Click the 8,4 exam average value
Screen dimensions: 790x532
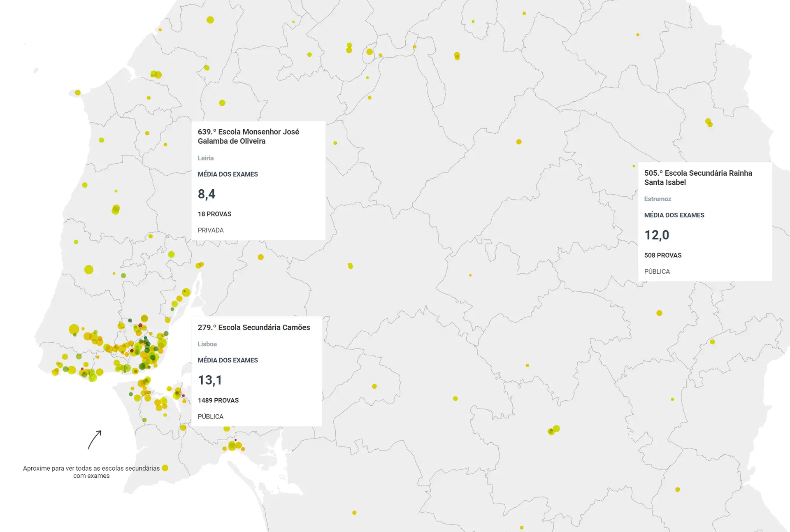tap(207, 194)
